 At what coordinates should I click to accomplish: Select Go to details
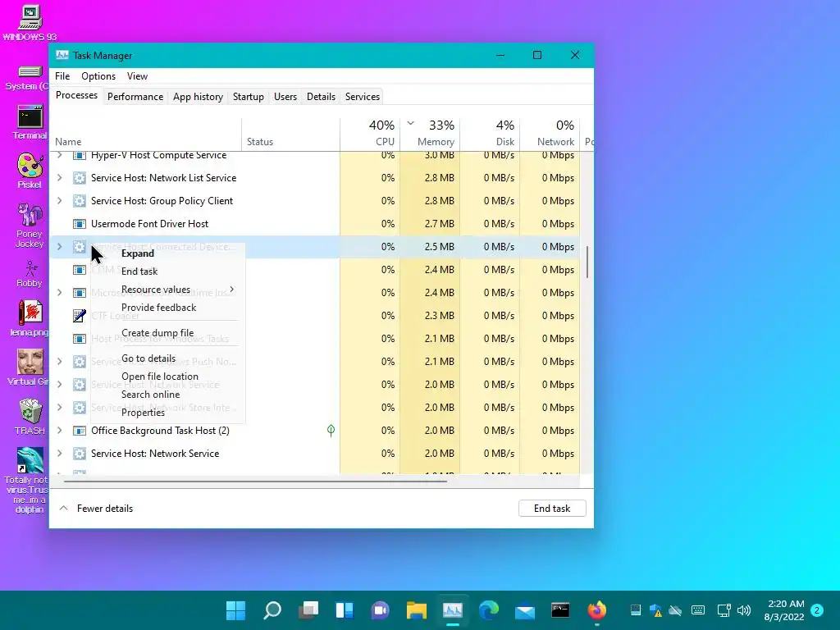(x=148, y=358)
